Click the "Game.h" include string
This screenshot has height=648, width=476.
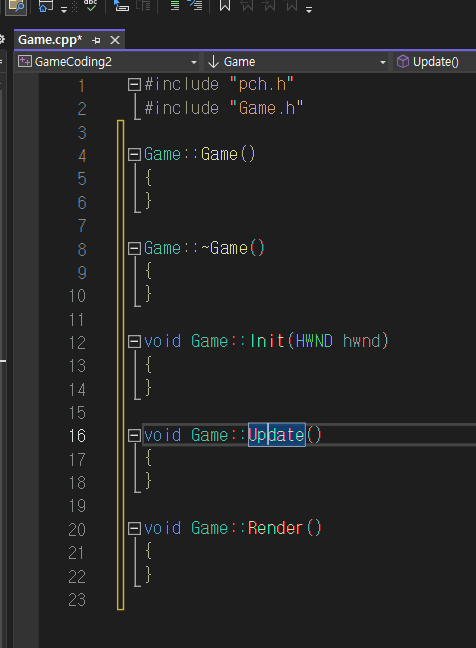[x=266, y=108]
